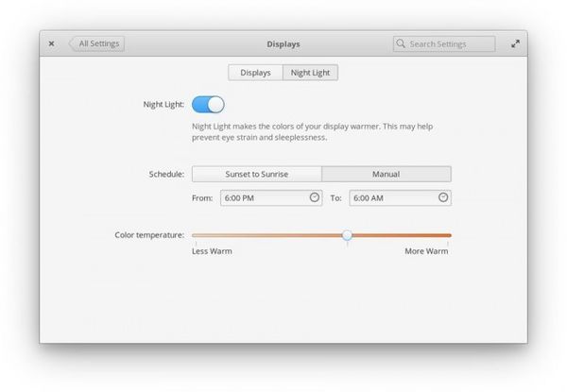Click the Displays title in the header bar

(283, 43)
